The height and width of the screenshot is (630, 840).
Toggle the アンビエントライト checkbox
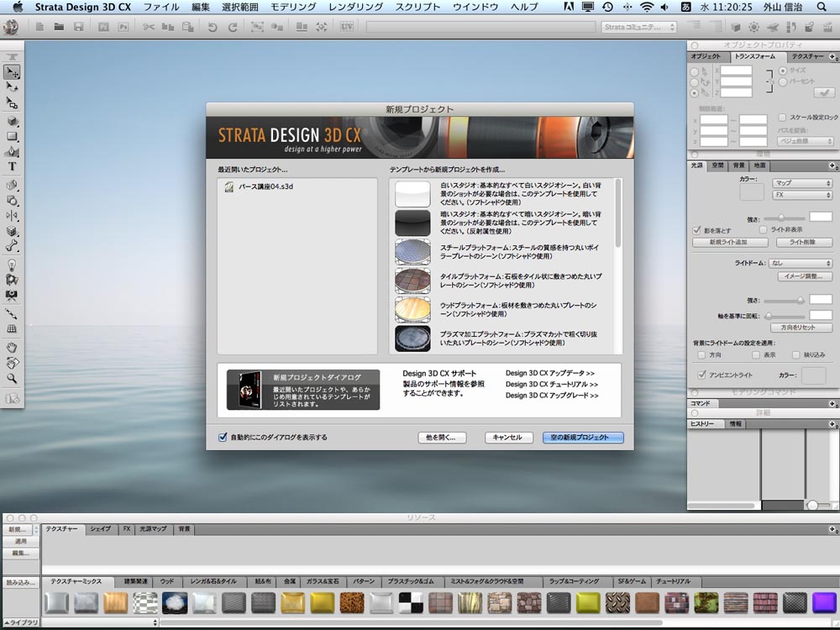point(701,375)
